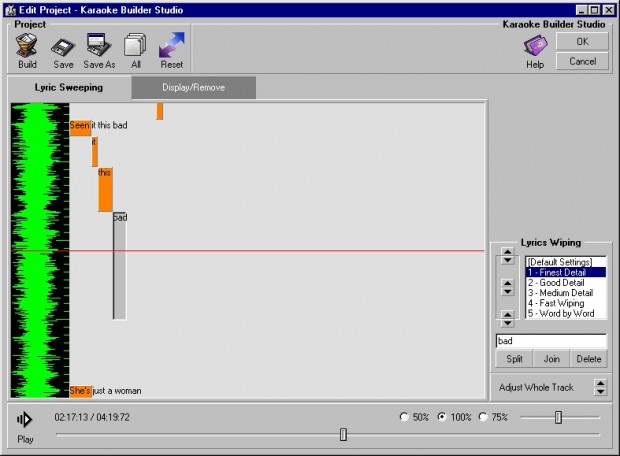Switch to the Display/Remove tab
This screenshot has height=456, width=620.
(x=194, y=87)
